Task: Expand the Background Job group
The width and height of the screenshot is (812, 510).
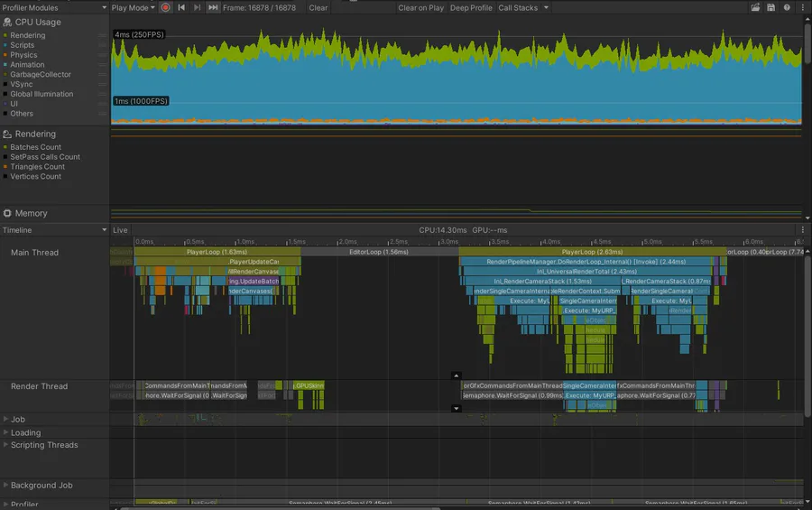Action: click(x=5, y=485)
